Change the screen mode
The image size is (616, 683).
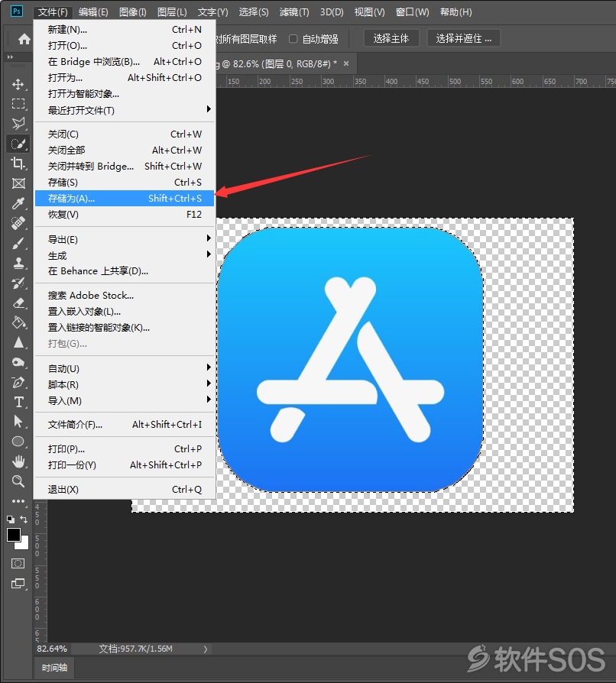pyautogui.click(x=18, y=584)
